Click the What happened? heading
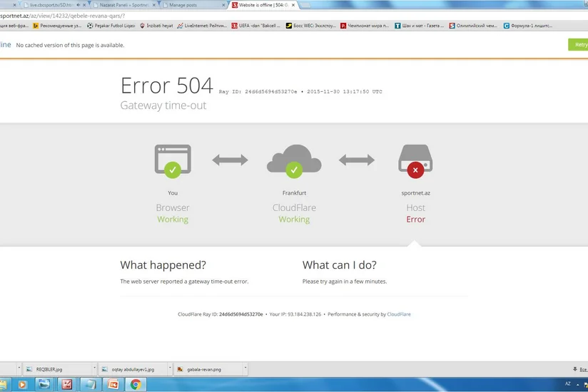588x392 pixels. (163, 264)
